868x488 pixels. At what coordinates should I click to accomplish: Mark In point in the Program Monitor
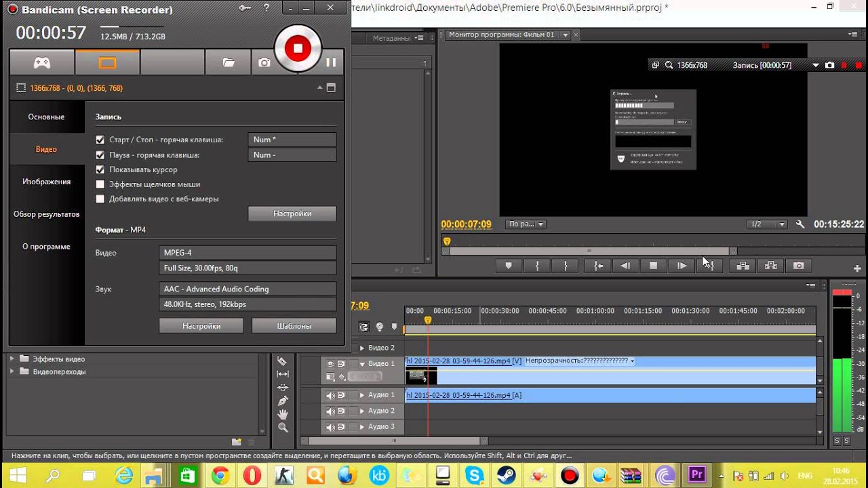coord(537,266)
